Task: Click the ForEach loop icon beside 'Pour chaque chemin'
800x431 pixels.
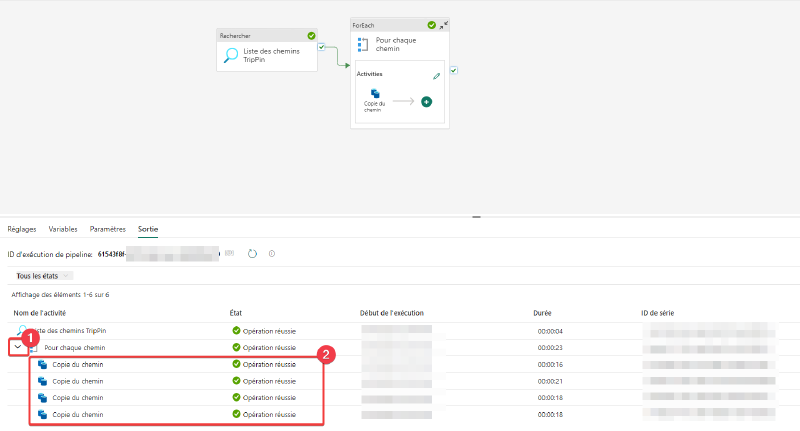Action: click(x=363, y=44)
